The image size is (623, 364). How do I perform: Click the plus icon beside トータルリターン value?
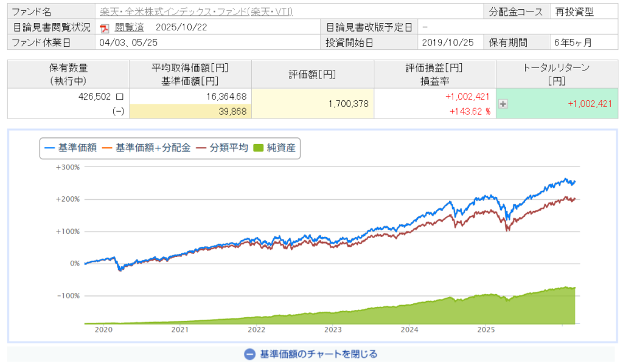tap(503, 104)
